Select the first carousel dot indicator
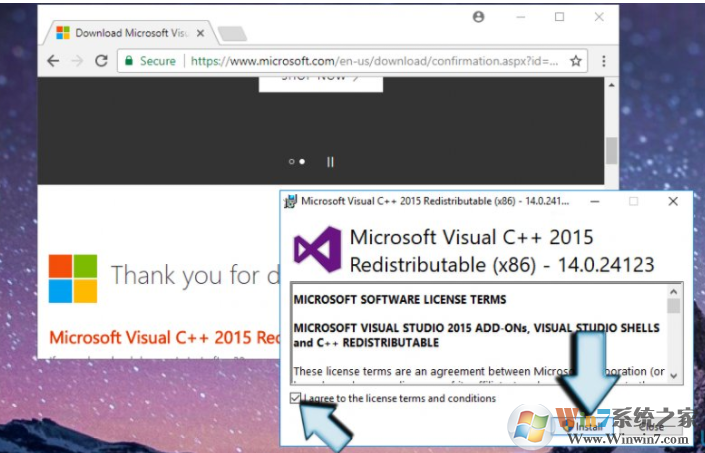The width and height of the screenshot is (705, 453). 291,161
